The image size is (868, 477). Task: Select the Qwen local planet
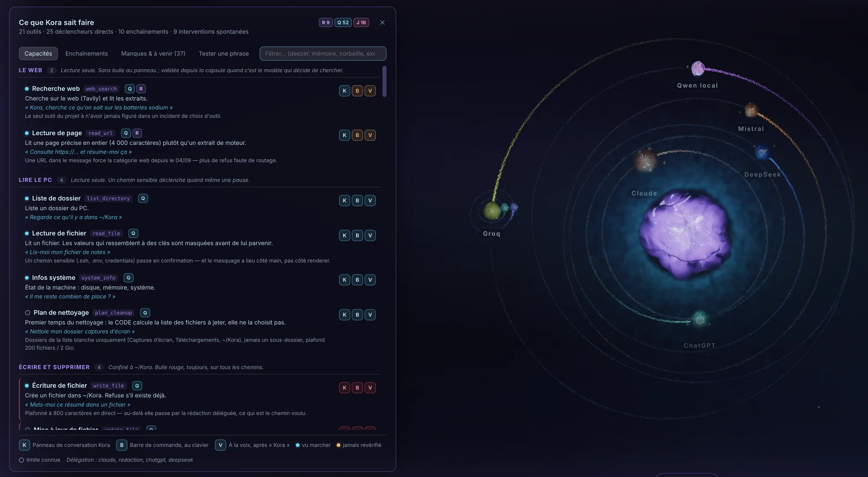click(x=697, y=69)
